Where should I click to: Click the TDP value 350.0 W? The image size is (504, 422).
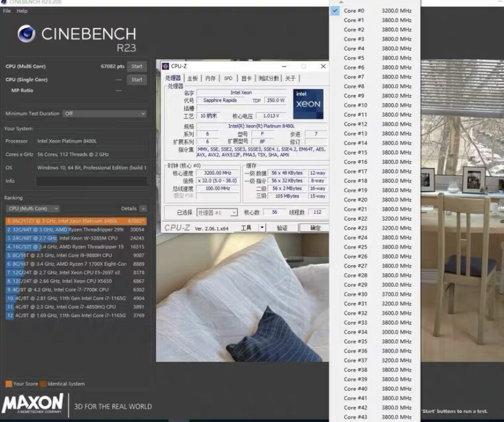tap(276, 100)
